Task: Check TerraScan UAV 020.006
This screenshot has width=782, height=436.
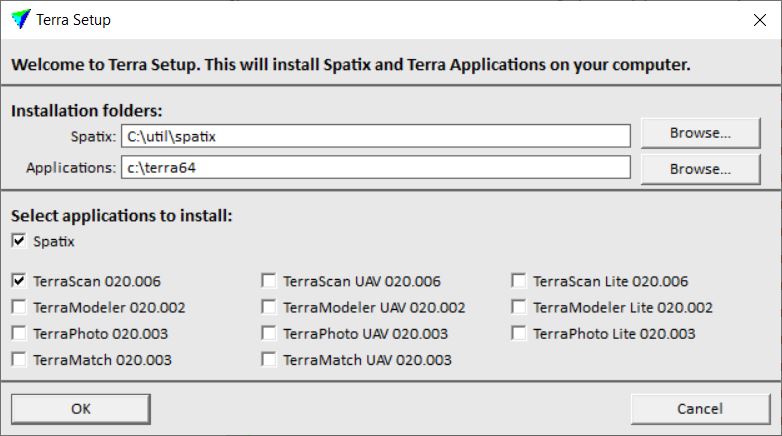Action: pyautogui.click(x=269, y=281)
